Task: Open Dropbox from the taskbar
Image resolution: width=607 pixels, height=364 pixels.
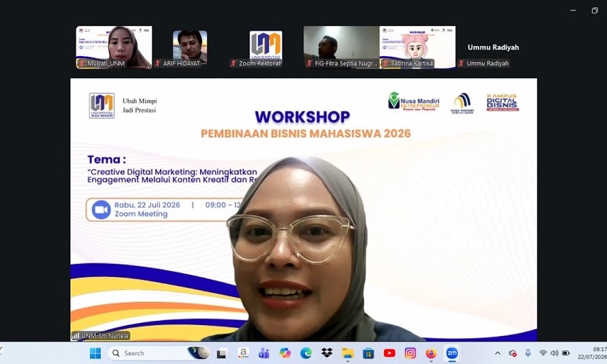Action: [x=327, y=353]
